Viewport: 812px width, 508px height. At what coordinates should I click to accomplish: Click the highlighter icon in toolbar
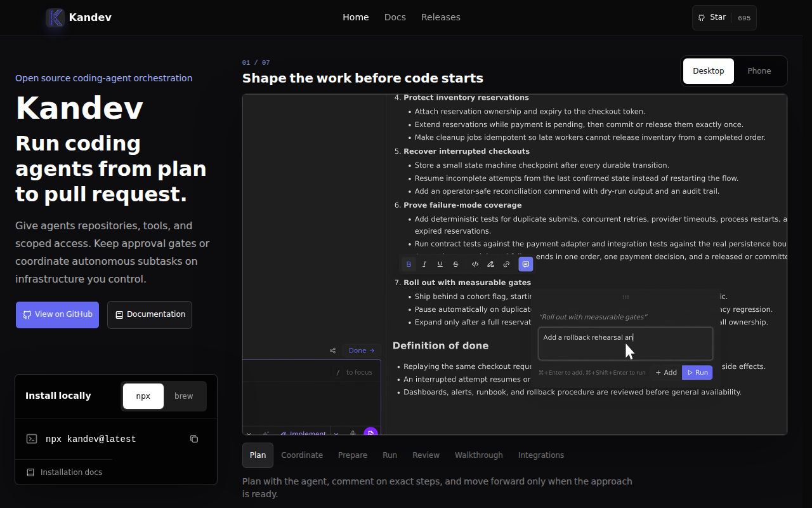490,264
